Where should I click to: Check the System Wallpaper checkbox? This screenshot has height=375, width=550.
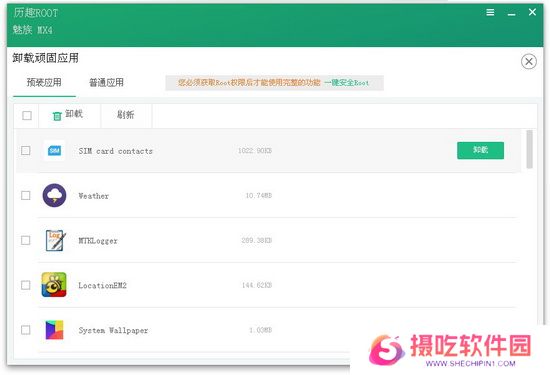[26, 330]
